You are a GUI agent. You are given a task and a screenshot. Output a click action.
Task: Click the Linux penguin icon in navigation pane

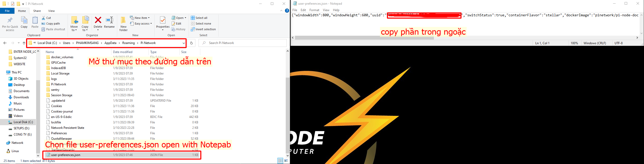click(x=9, y=151)
